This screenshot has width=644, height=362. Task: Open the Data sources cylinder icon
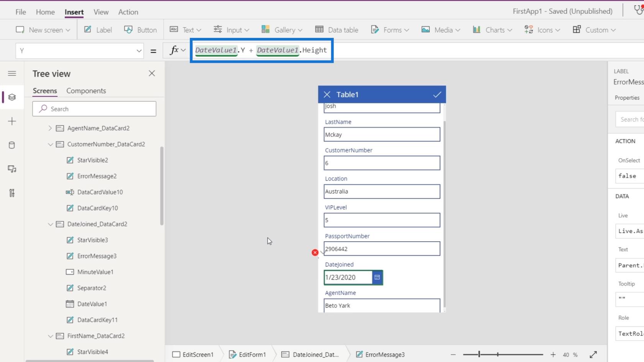click(12, 145)
